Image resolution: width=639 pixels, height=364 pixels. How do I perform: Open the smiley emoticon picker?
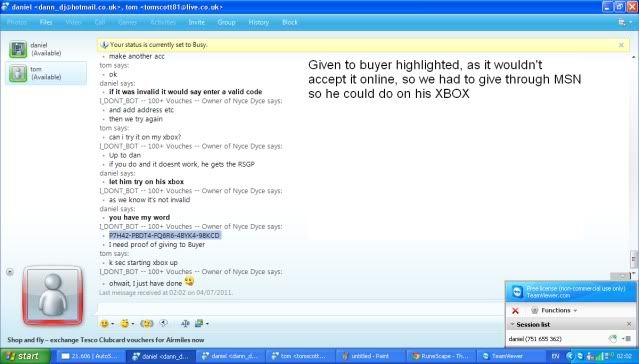click(105, 324)
